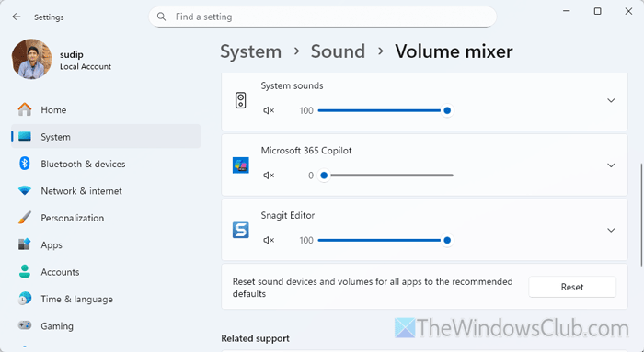
Task: Adjust the System sounds volume slider
Action: point(385,110)
